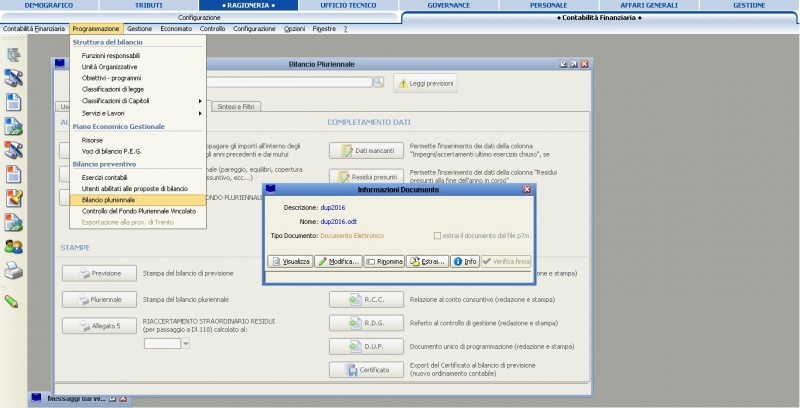Click the two-people users icon in sidebar
The width and height of the screenshot is (800, 408).
tap(14, 246)
